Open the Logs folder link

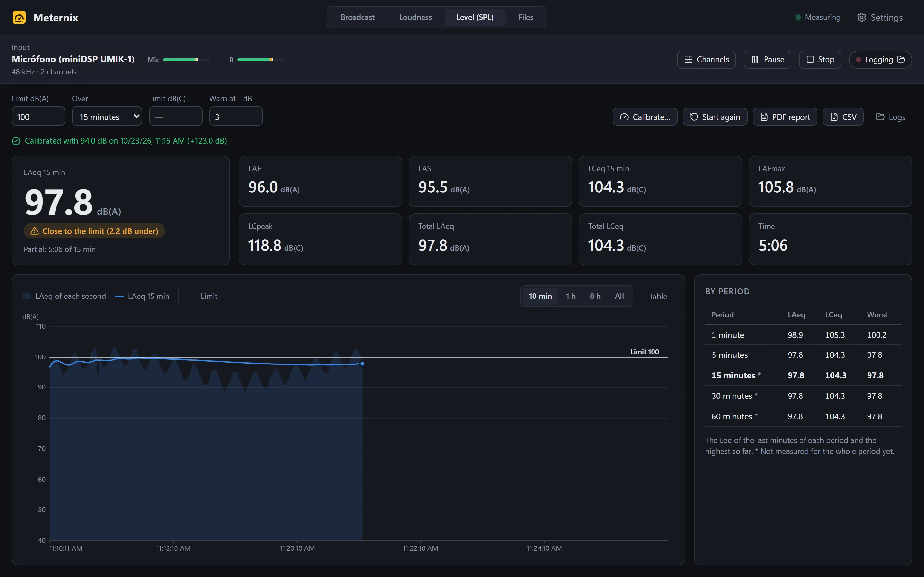[890, 117]
